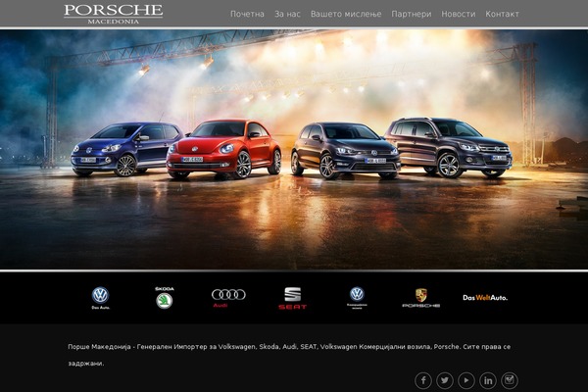
Task: Open the Volkswagen Commercial Vehicles logo
Action: point(357,298)
